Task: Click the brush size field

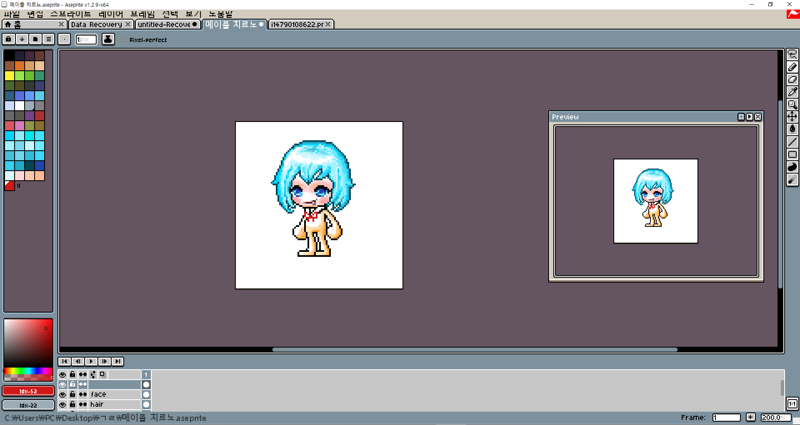Action: coord(86,39)
